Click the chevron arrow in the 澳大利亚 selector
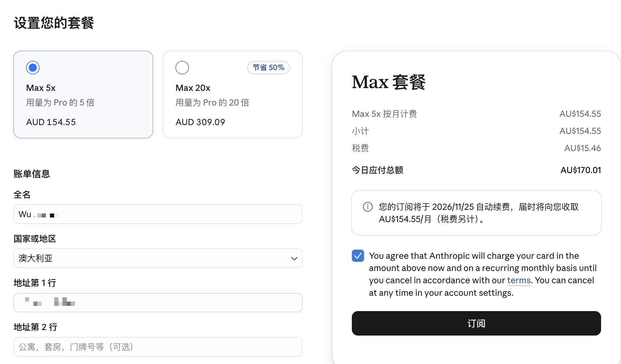This screenshot has height=364, width=621. point(294,258)
